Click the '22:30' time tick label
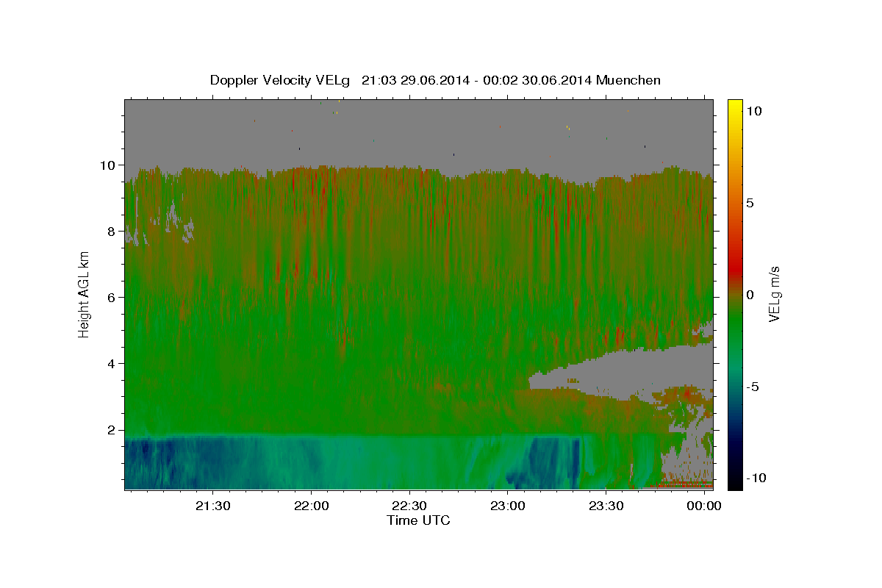This screenshot has width=882, height=588. tap(409, 507)
